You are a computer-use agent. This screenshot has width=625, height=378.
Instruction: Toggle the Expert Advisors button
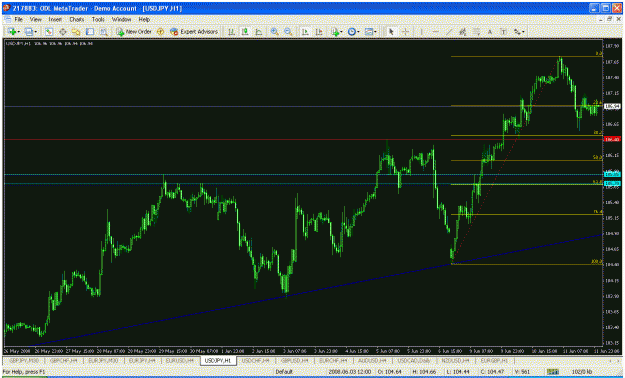pyautogui.click(x=194, y=32)
